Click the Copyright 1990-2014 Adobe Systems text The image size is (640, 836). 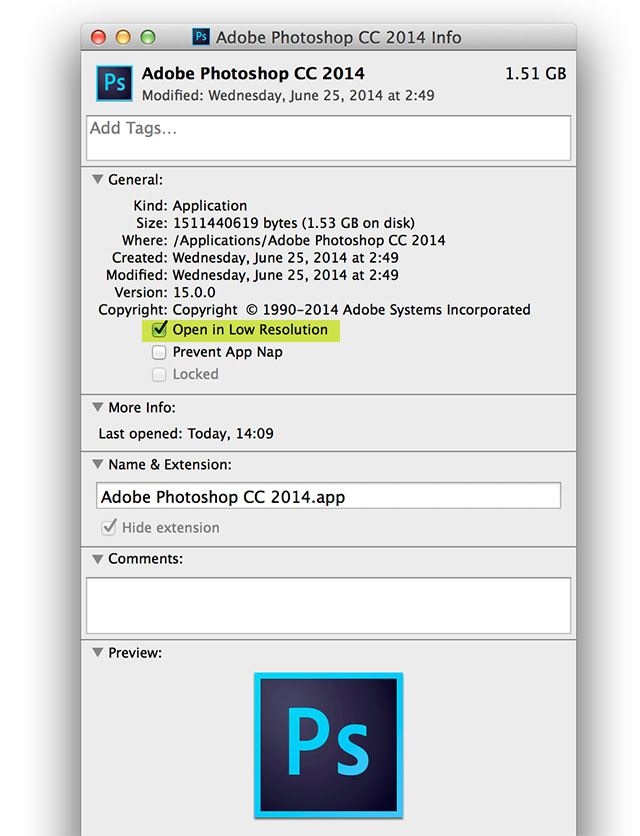point(351,310)
